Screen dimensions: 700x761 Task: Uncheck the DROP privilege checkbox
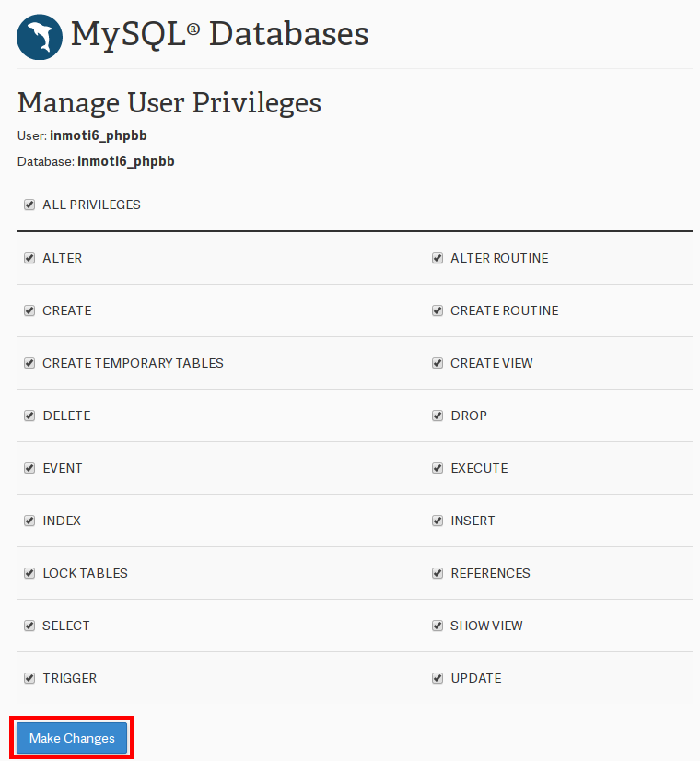point(437,416)
